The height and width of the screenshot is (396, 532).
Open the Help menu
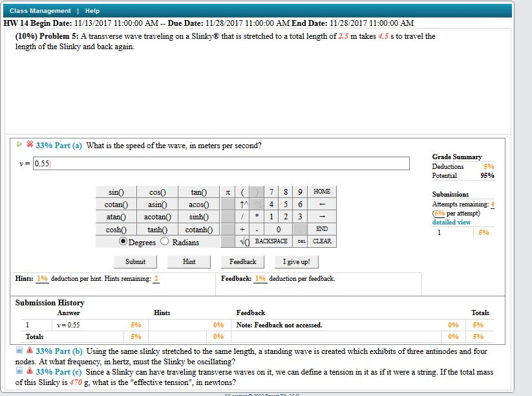coord(92,11)
